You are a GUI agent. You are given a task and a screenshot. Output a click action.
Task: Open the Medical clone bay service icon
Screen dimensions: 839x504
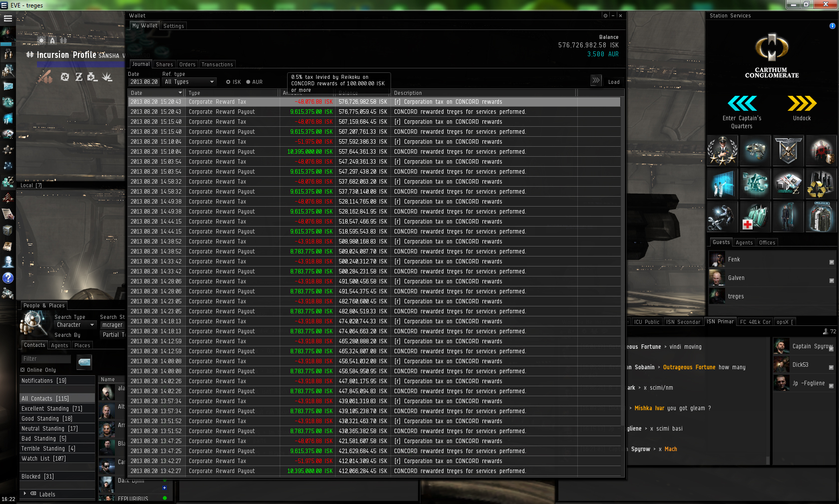coord(755,216)
